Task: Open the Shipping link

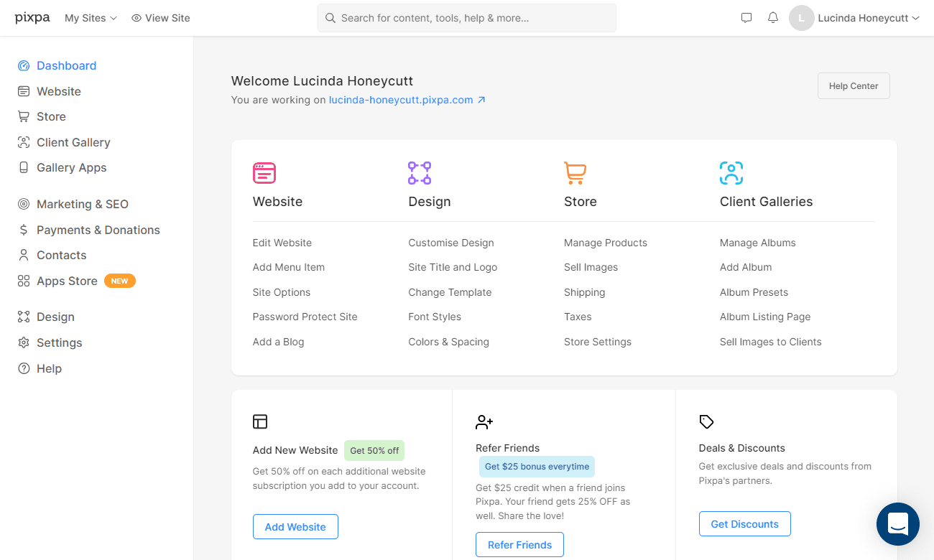Action: (585, 292)
